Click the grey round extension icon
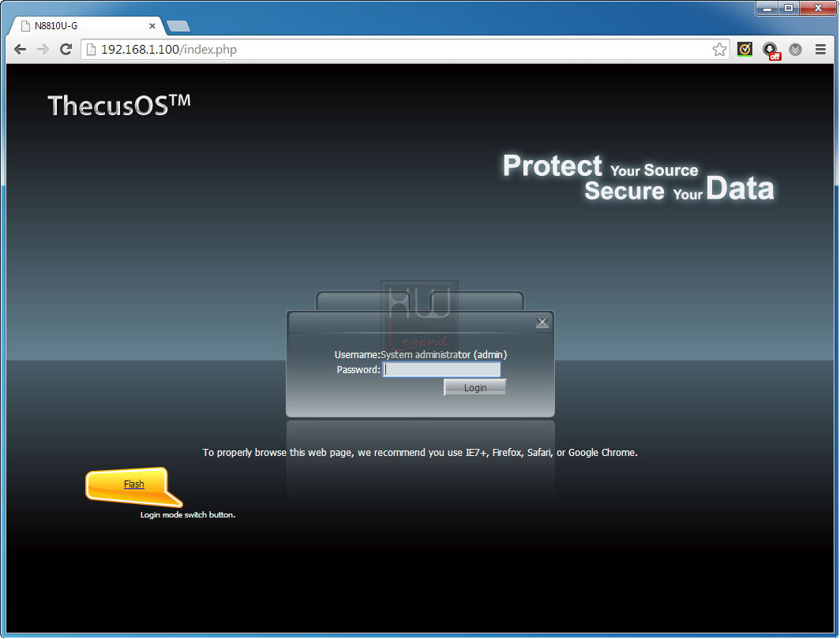This screenshot has width=840, height=639. (796, 49)
